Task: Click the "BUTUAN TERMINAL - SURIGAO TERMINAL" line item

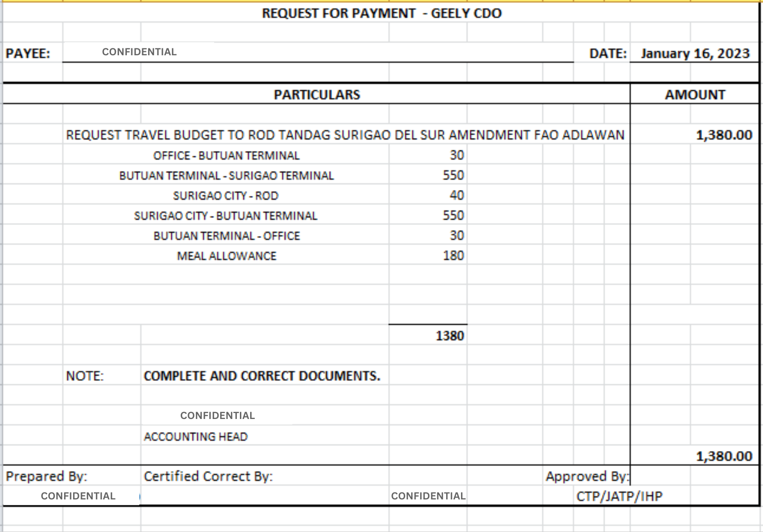Action: point(226,176)
